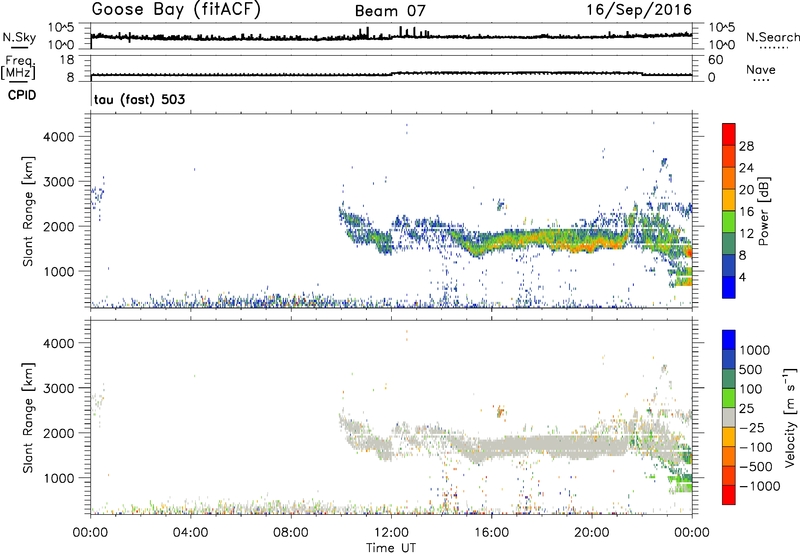The width and height of the screenshot is (800, 554).
Task: Click the '4000' tick in the velocity panel
Action: point(59,343)
